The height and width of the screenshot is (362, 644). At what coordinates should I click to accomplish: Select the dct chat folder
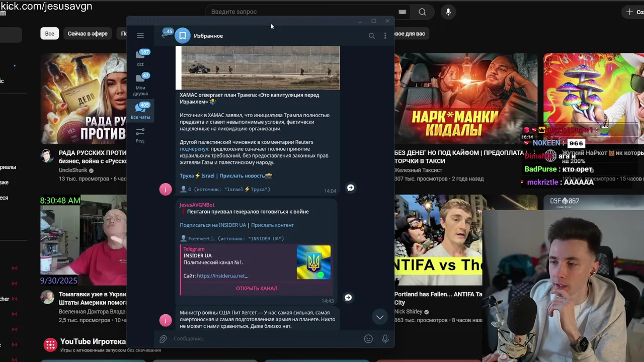(140, 58)
